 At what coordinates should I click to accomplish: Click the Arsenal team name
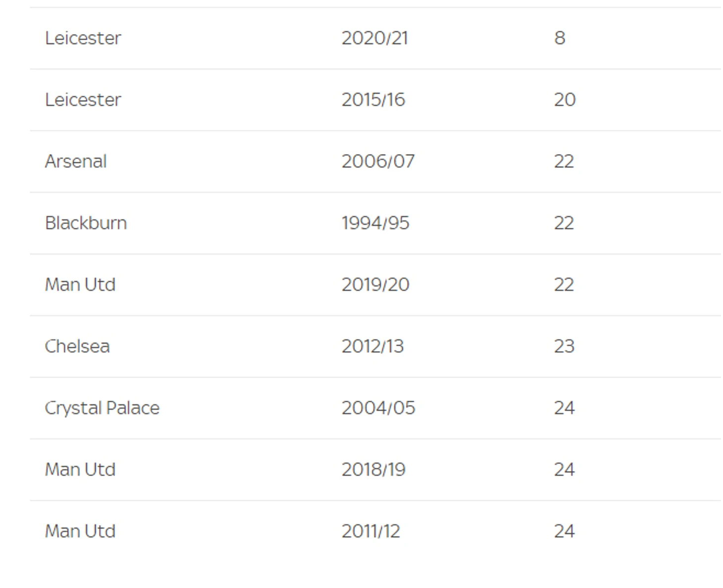tap(76, 161)
